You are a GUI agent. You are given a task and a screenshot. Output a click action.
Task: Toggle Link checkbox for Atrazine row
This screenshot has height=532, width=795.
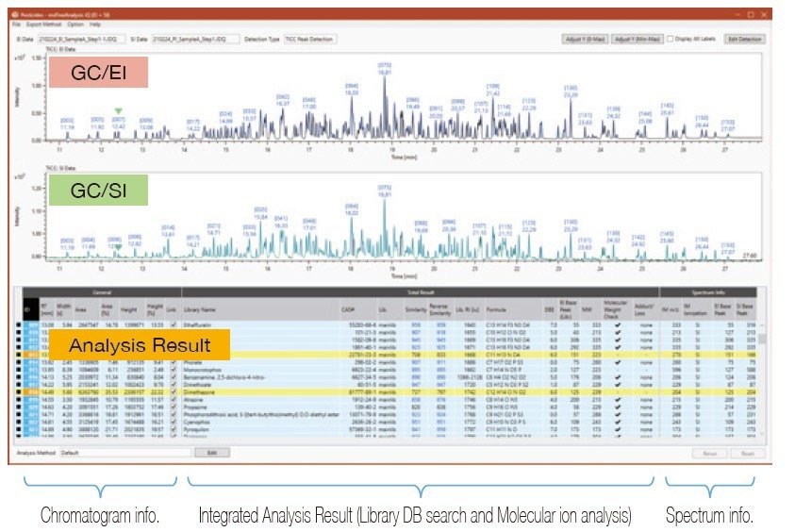point(174,400)
